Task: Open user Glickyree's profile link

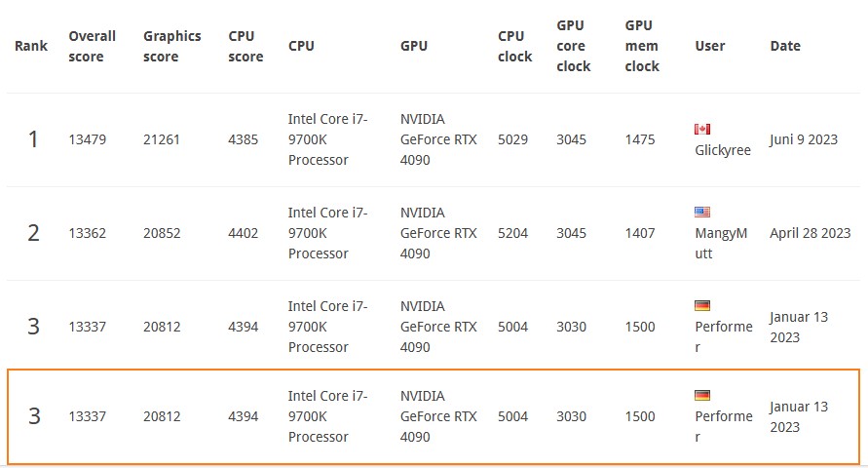Action: 723,150
